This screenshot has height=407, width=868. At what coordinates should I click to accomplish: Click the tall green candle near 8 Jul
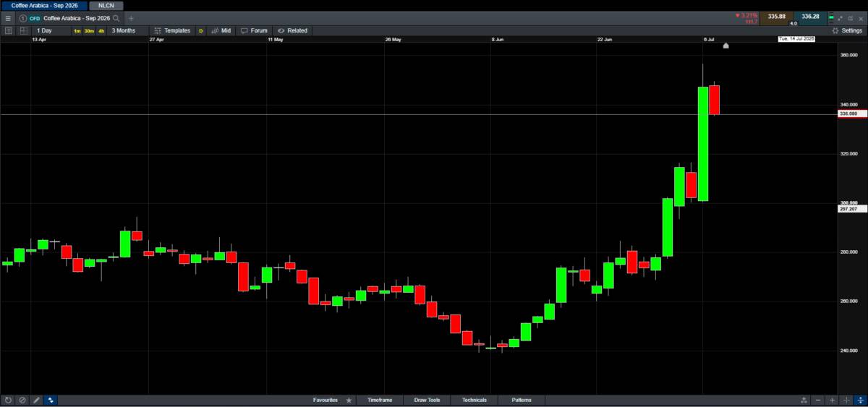pos(702,144)
